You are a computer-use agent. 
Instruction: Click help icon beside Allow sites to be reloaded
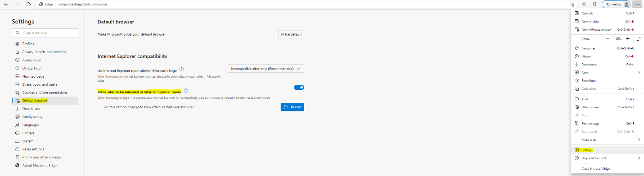click(186, 91)
